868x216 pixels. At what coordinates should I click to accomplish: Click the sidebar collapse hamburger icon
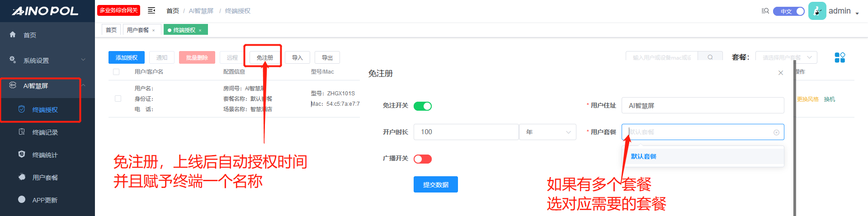click(x=151, y=10)
